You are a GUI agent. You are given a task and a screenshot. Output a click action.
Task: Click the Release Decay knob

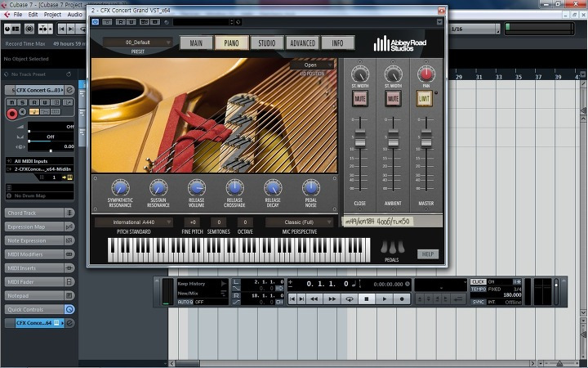click(x=273, y=187)
